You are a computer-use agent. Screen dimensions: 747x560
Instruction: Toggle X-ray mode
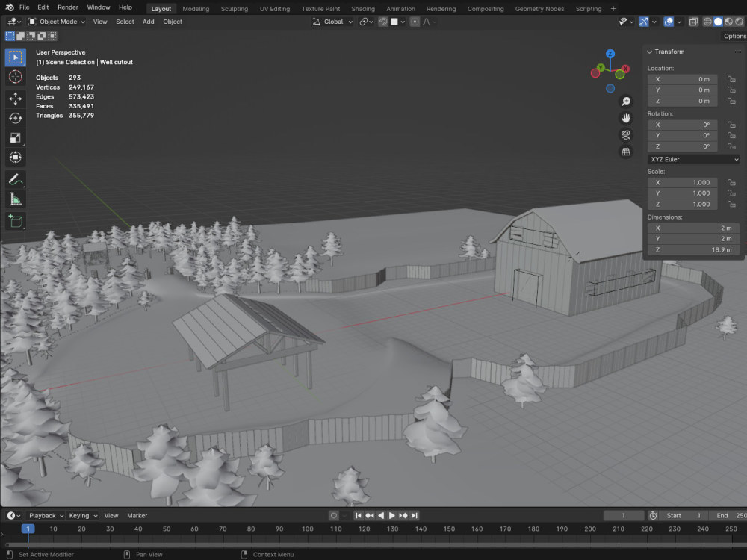point(693,22)
